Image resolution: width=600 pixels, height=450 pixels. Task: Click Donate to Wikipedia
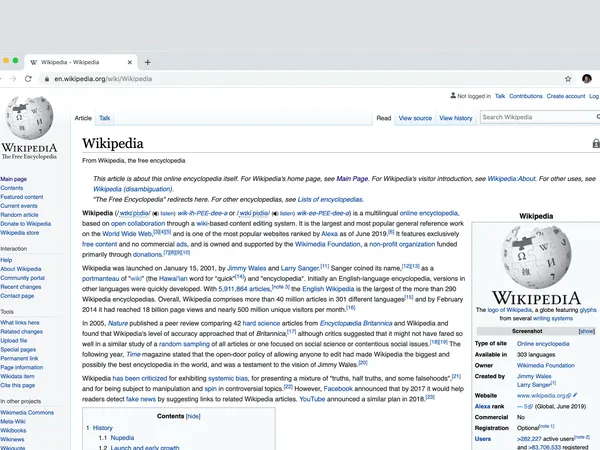point(26,224)
